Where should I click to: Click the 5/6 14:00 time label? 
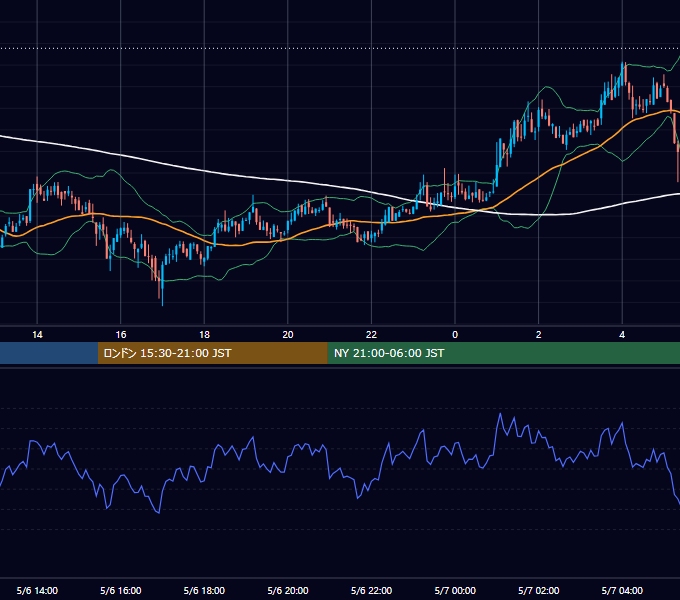point(37,590)
